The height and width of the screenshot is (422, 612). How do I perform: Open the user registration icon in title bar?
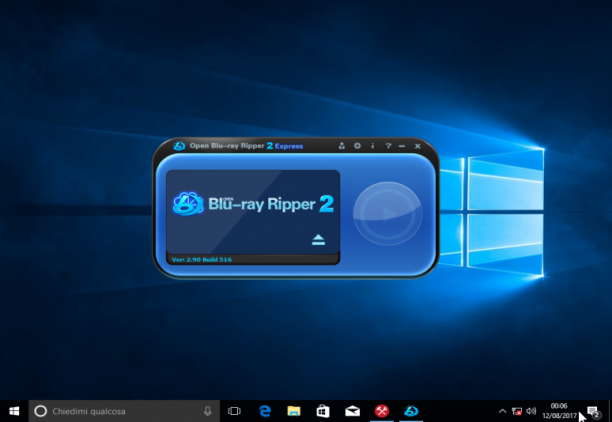click(x=342, y=146)
